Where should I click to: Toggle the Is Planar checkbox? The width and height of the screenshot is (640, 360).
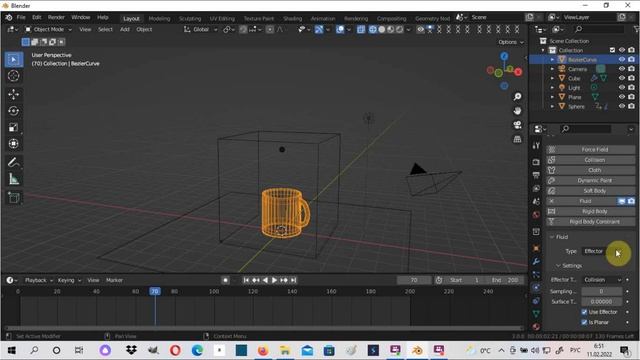[584, 322]
